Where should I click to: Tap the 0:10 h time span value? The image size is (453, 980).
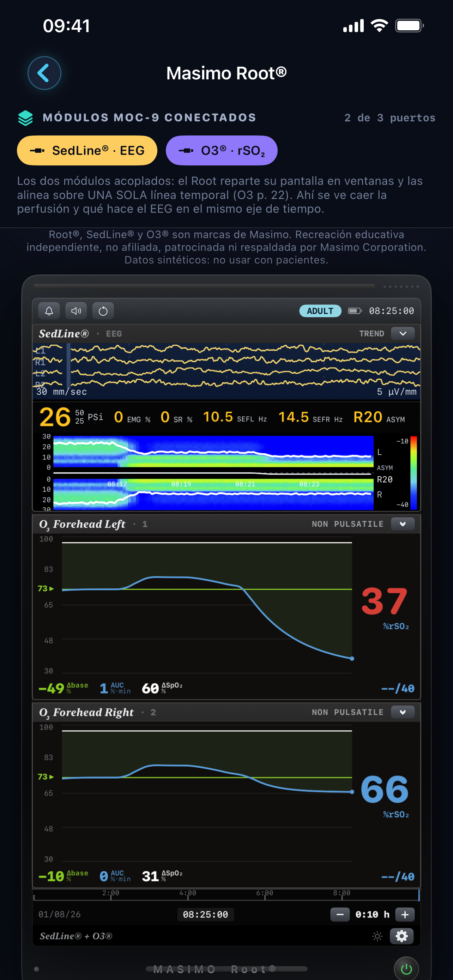coord(372,915)
